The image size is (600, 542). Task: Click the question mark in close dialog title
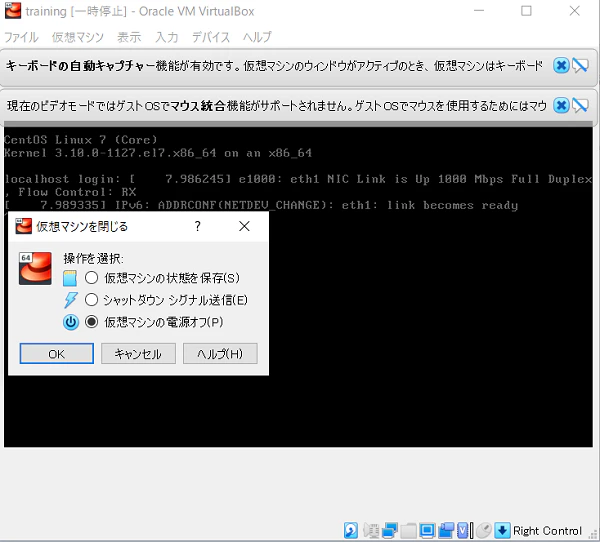pos(197,226)
